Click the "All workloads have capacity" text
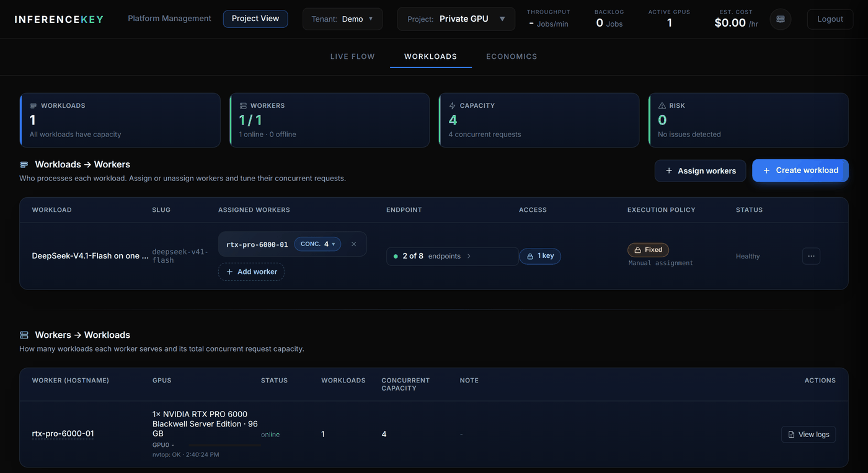The image size is (868, 473). click(x=75, y=135)
